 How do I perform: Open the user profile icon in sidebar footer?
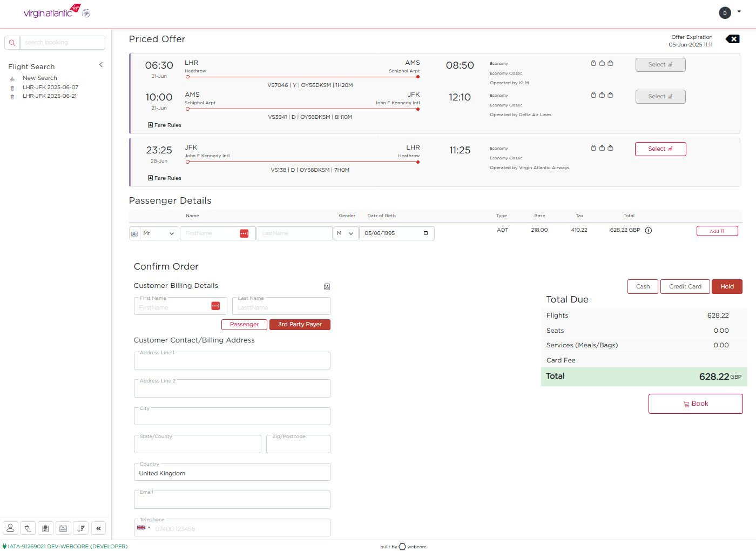click(10, 528)
